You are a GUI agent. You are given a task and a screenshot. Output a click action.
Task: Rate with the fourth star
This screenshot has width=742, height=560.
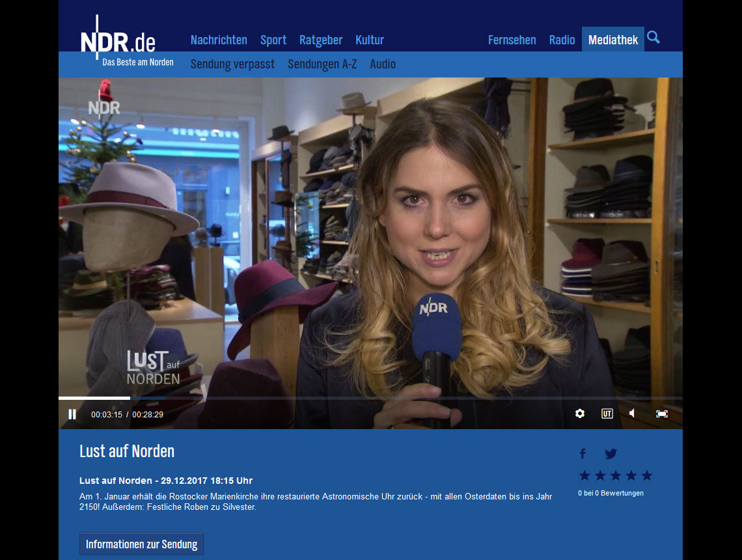click(x=631, y=475)
